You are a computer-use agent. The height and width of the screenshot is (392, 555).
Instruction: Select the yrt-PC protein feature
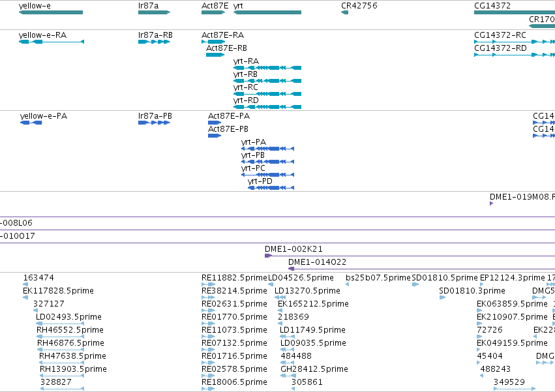click(x=267, y=175)
